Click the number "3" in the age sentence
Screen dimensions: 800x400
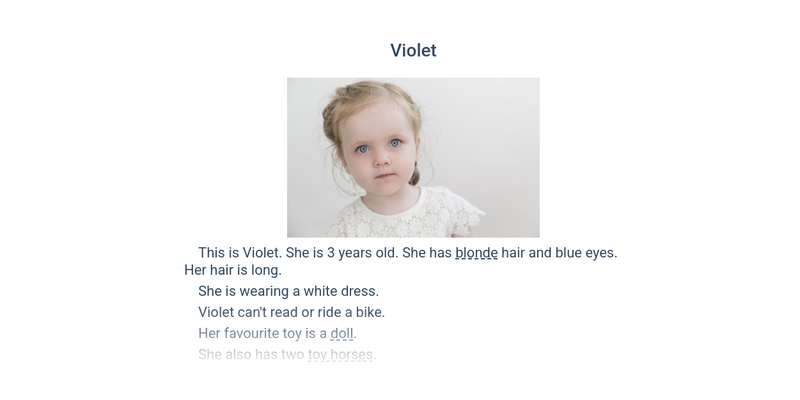tap(331, 253)
